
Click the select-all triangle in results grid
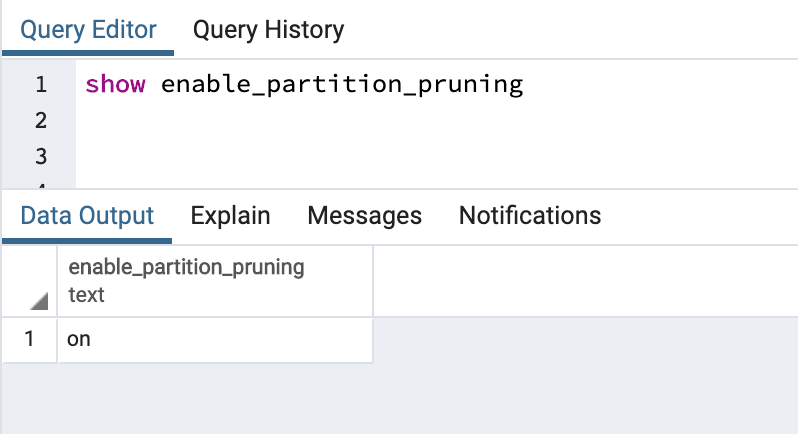point(39,301)
